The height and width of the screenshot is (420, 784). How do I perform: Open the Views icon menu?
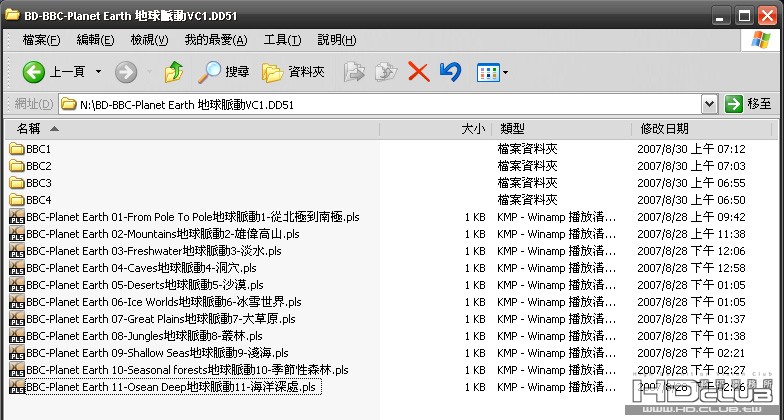[488, 72]
